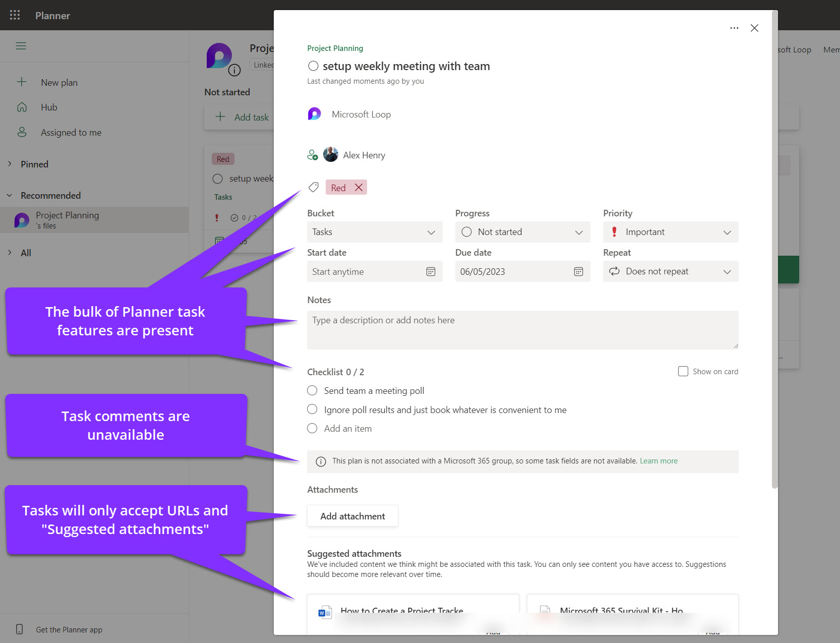Open the Hub home icon
This screenshot has height=643, width=840.
tap(22, 107)
